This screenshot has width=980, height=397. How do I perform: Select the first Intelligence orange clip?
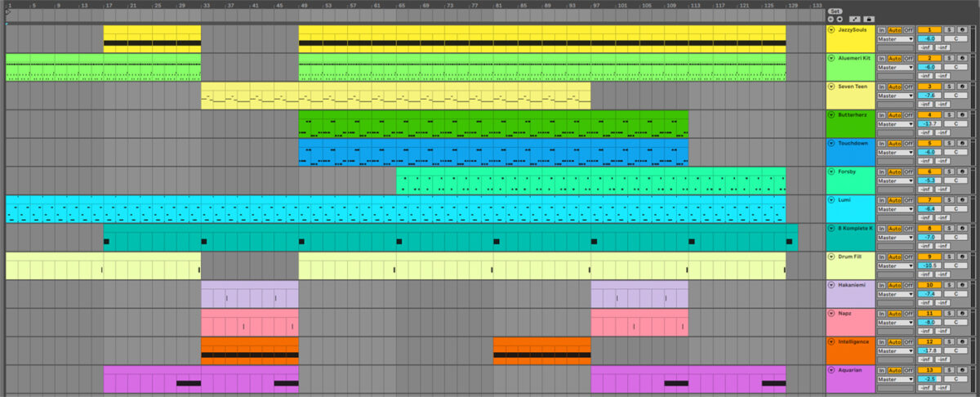pos(249,350)
